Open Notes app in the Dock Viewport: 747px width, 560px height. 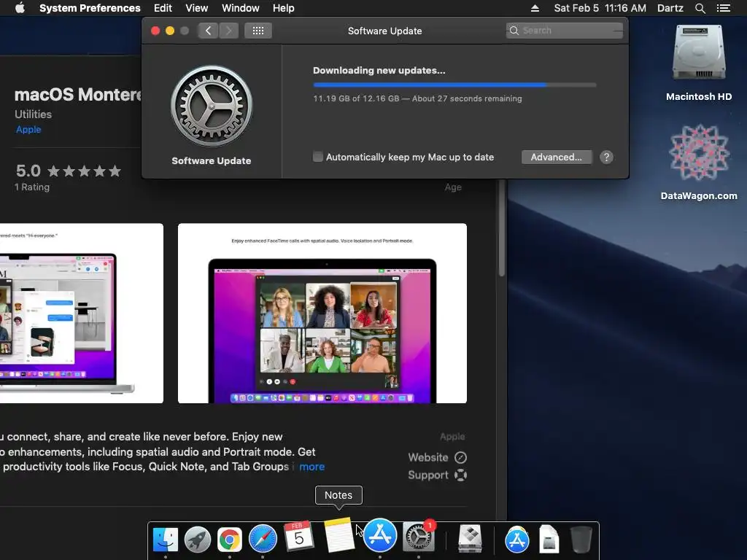[339, 534]
